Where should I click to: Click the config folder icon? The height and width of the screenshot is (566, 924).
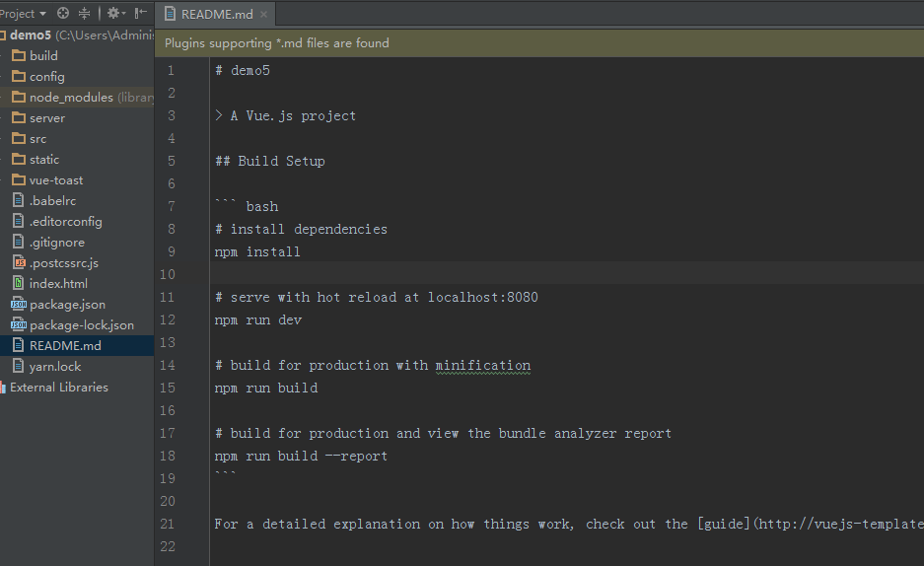(19, 76)
